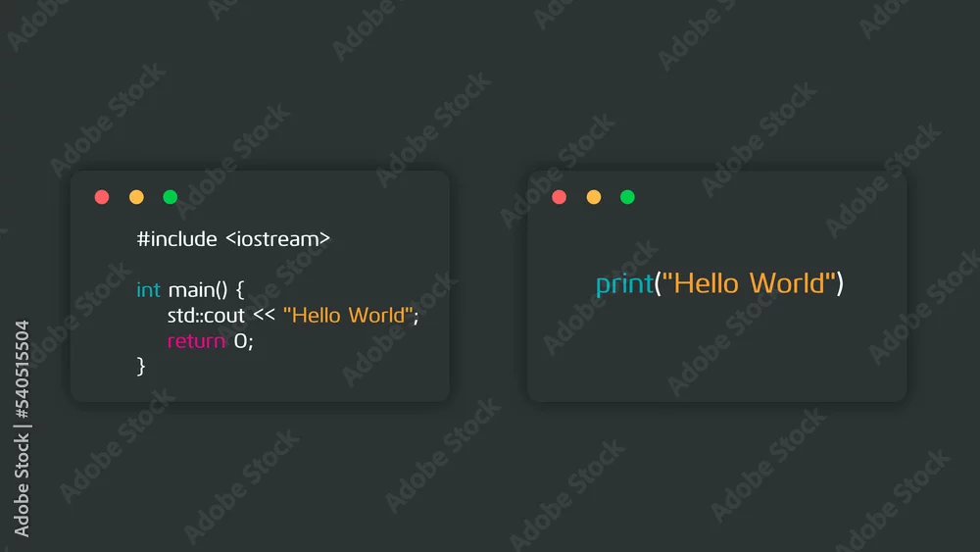Click the 0; return value
This screenshot has width=980, height=552.
(x=244, y=341)
